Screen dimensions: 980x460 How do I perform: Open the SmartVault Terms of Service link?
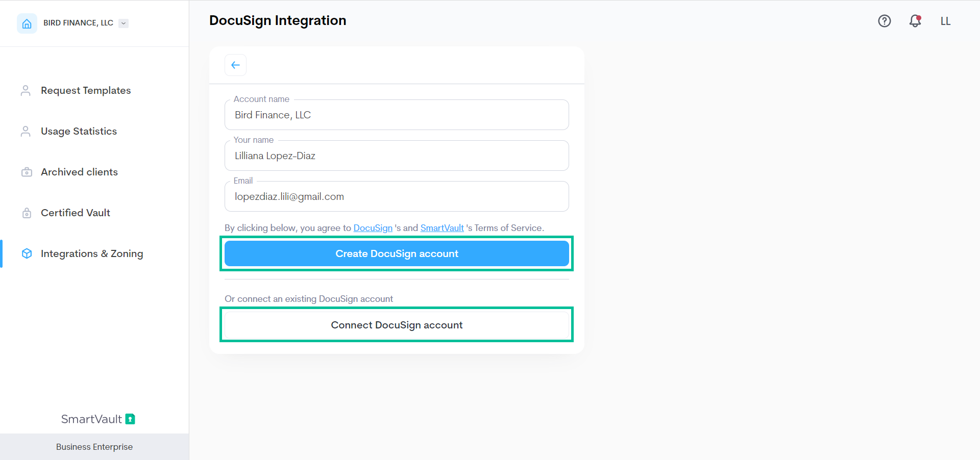(x=442, y=228)
